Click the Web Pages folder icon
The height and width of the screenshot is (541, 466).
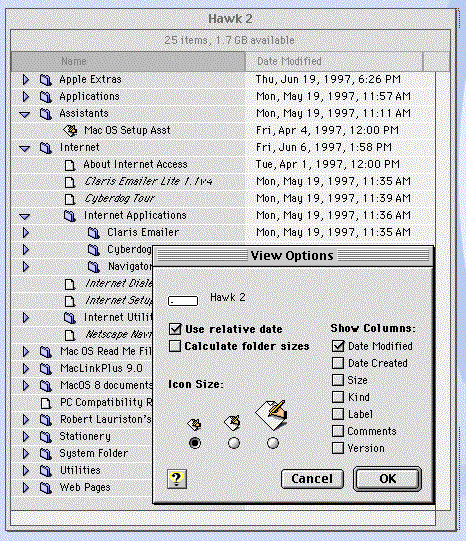coord(46,488)
